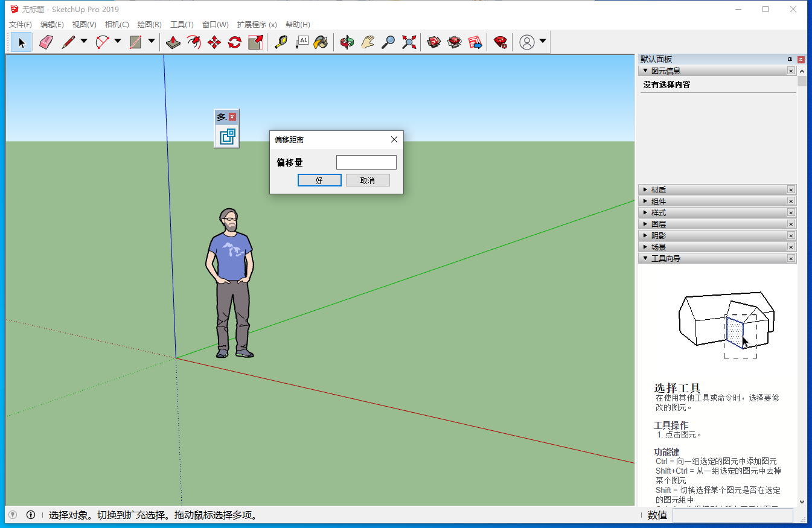Expand the 图层 panel
Screen dimensions: 812x528
(658, 224)
